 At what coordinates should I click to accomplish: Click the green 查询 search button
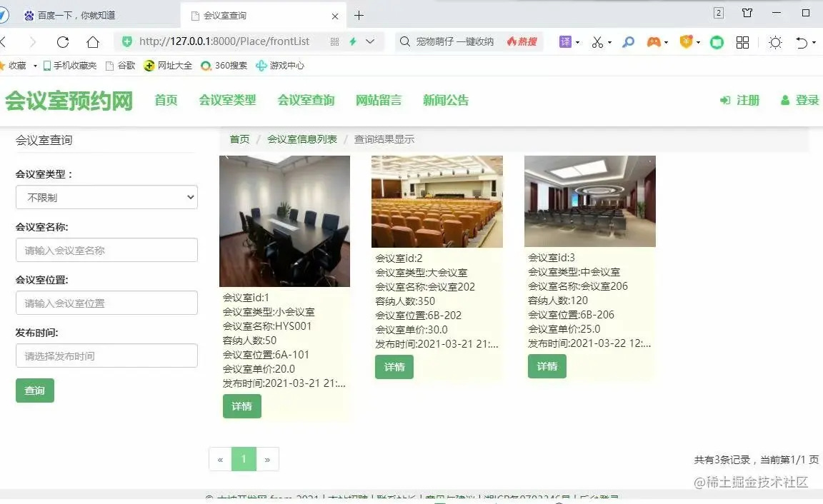click(x=34, y=390)
